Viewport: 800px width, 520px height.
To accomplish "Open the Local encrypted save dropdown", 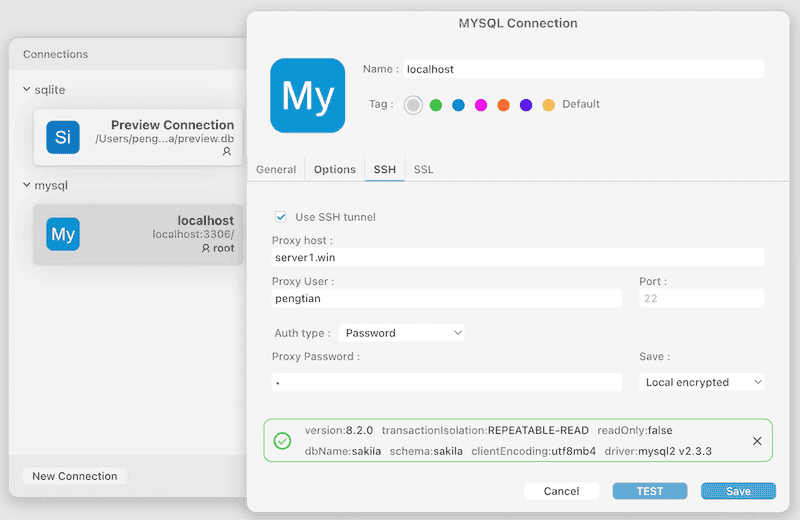I will coord(702,382).
